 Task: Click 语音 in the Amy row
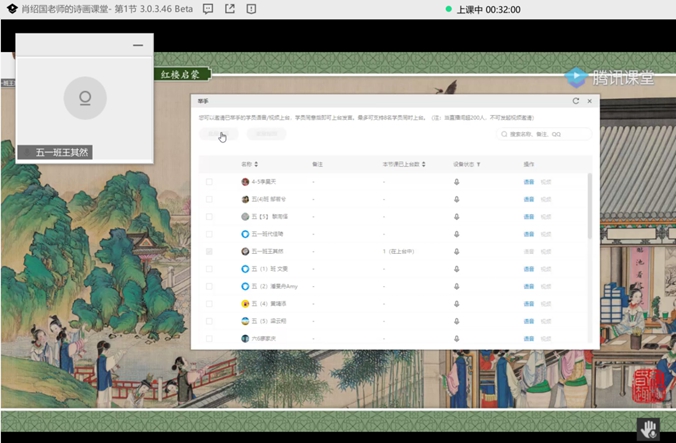click(x=529, y=286)
